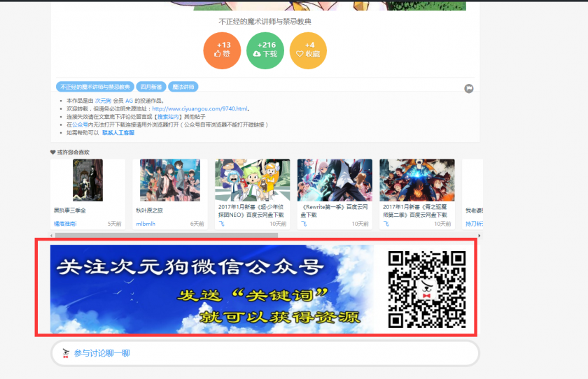588x379 pixels.
Task: Open the 秋叶原之旅 thumbnail
Action: click(x=170, y=180)
